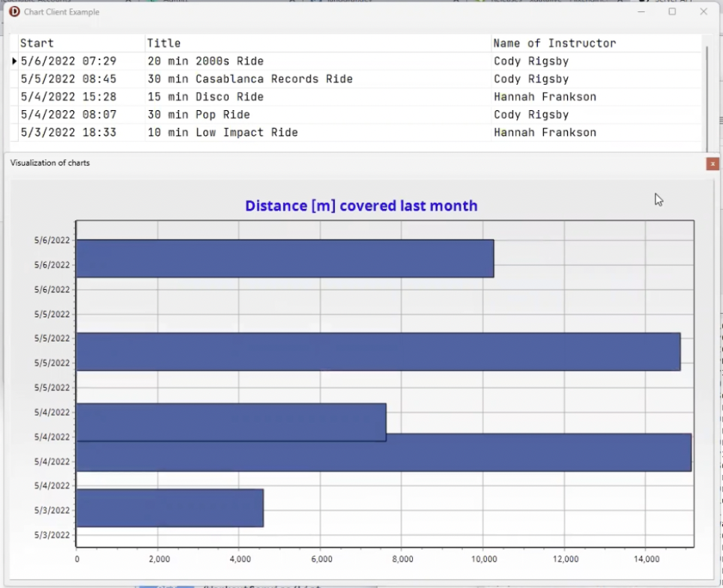Image resolution: width=723 pixels, height=588 pixels.
Task: Minimize the Chart Client Example window
Action: tap(641, 11)
